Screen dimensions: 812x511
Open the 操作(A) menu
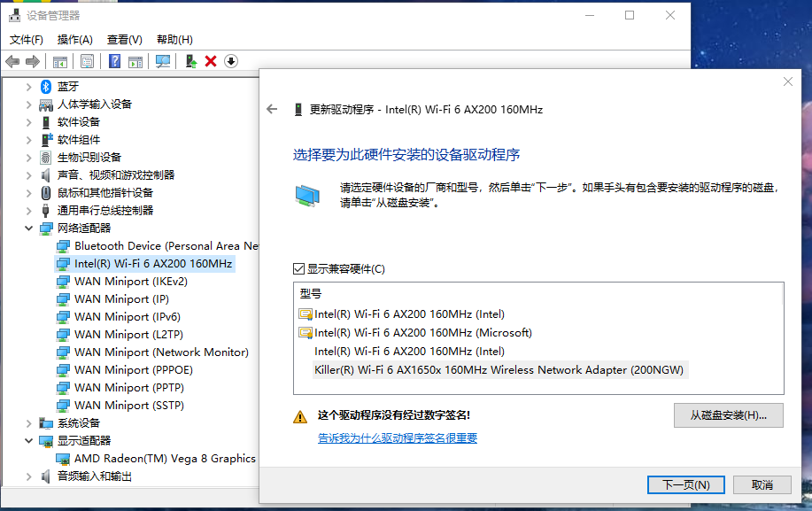tap(75, 40)
